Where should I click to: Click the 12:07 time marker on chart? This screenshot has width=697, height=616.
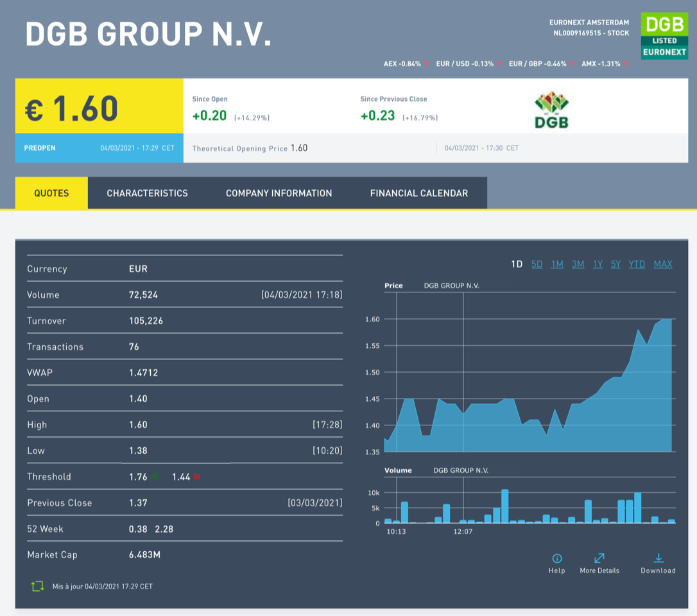pos(463,531)
